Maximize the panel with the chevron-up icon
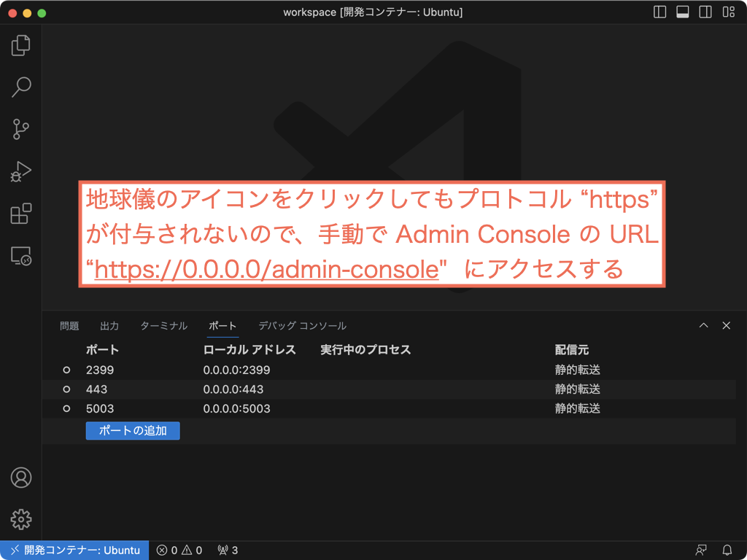The image size is (747, 560). 704,326
